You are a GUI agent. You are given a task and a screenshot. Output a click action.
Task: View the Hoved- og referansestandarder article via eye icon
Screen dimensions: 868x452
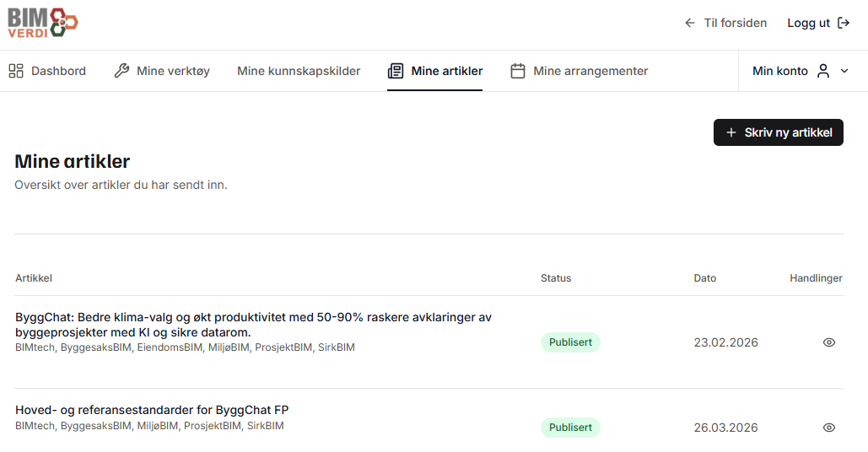828,428
